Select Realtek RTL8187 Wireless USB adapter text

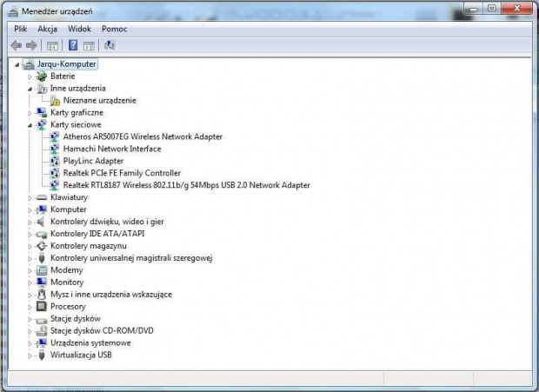coord(186,185)
